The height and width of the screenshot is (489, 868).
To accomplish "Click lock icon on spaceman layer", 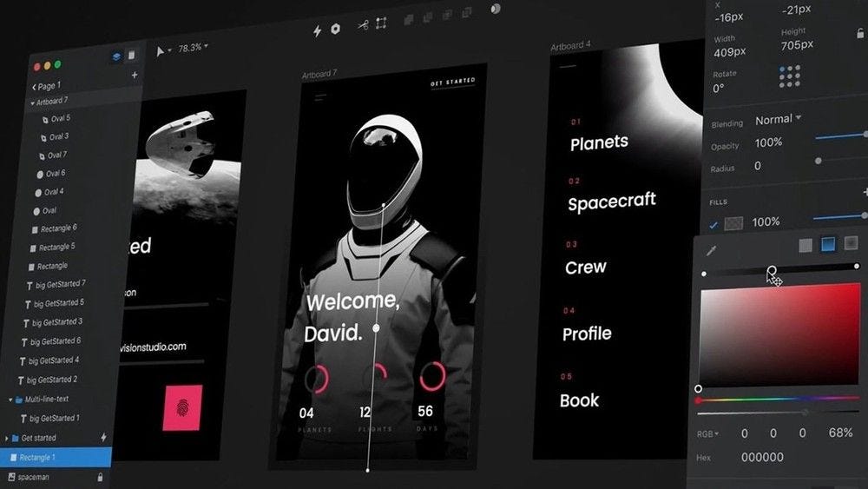I will coord(100,477).
